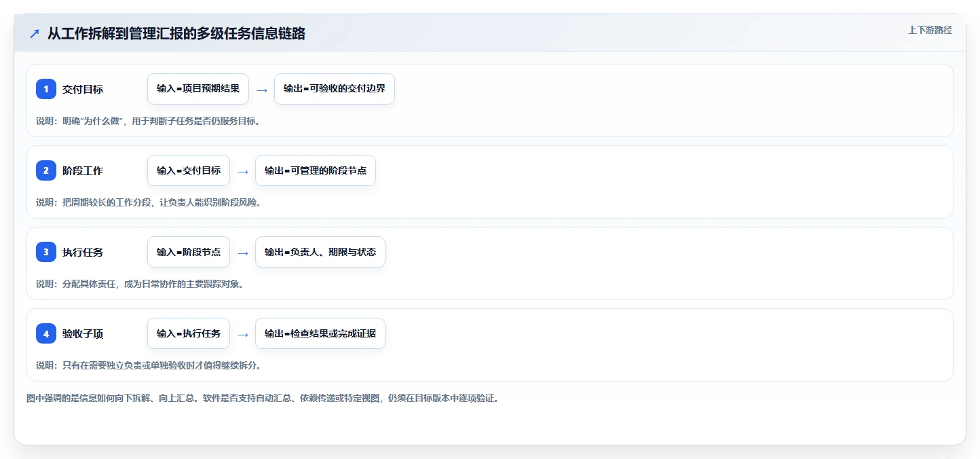Click the 验收子项 step label
Viewport: 980px width, 459px height.
83,333
